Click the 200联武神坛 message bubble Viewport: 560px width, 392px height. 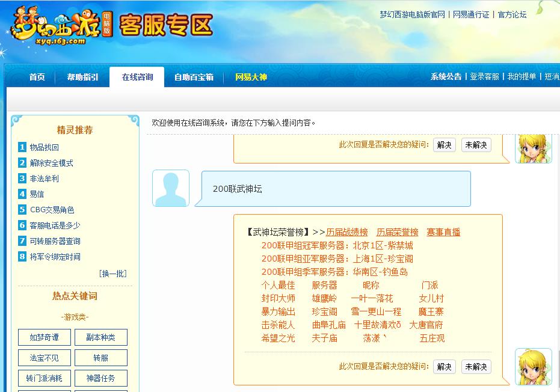tap(336, 189)
